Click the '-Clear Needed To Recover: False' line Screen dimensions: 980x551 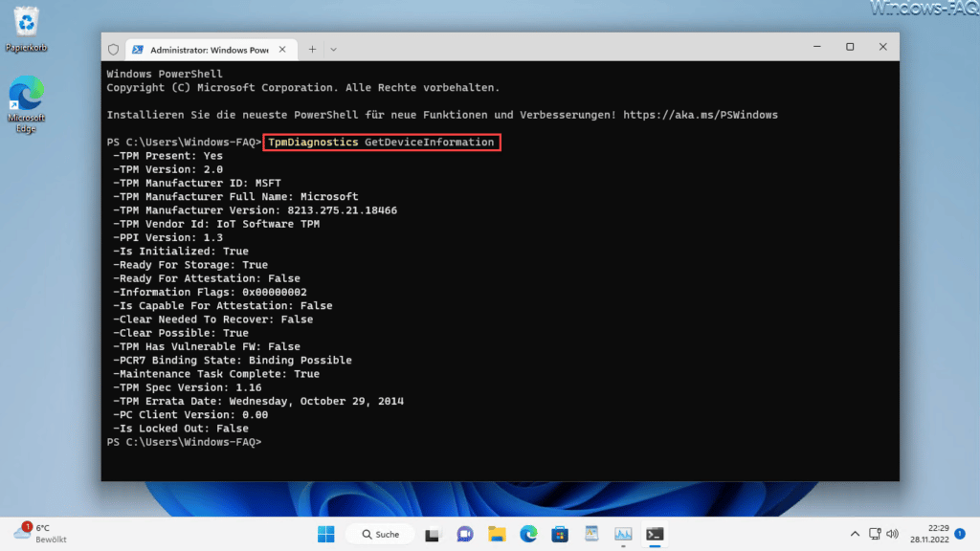pos(213,320)
